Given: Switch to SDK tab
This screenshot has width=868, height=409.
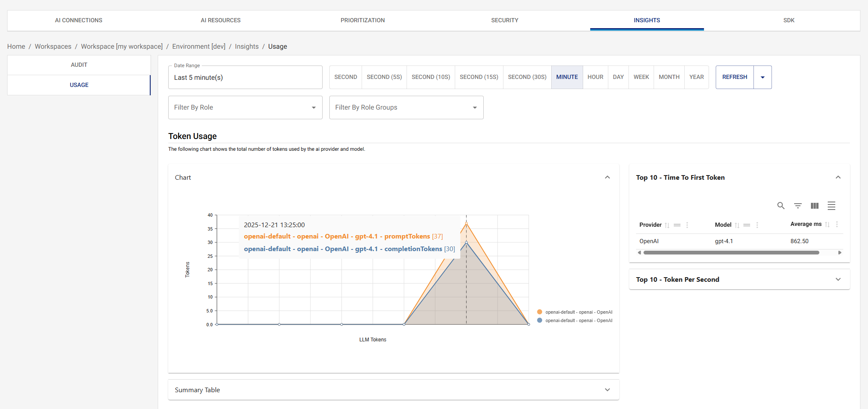Looking at the screenshot, I should [x=789, y=20].
